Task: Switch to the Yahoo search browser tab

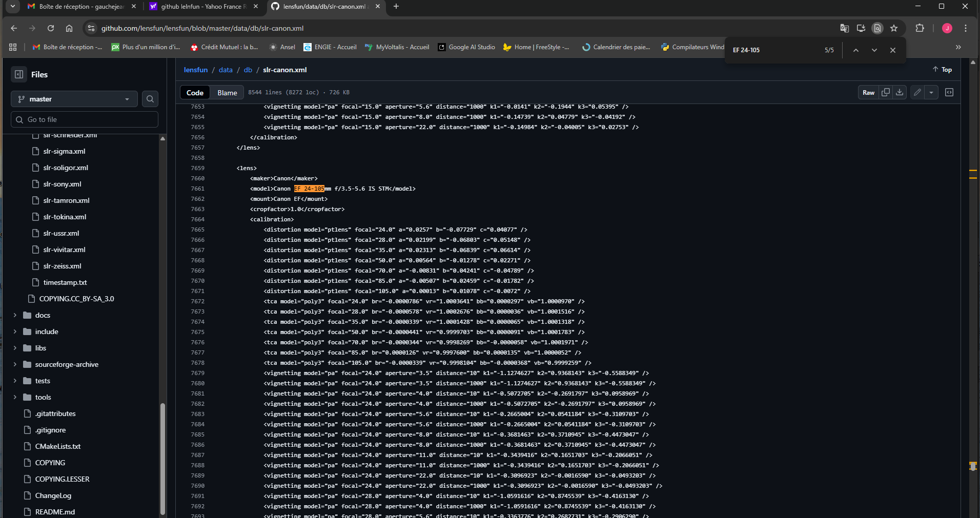Action: click(203, 7)
